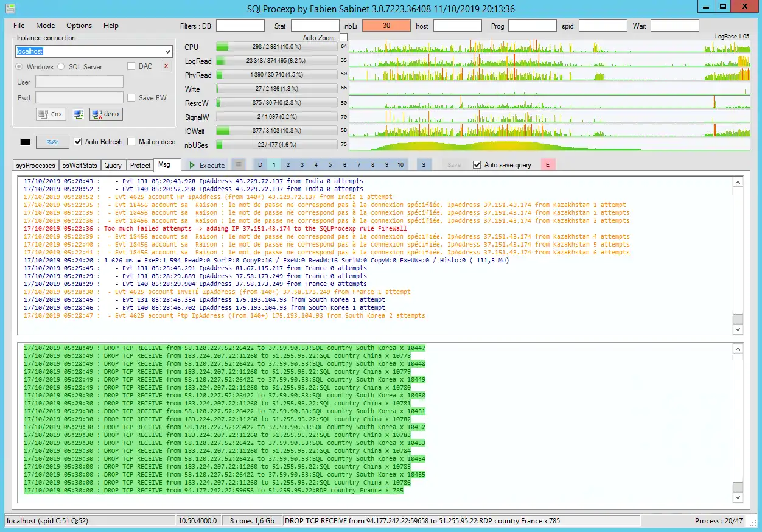Click the 'Too much failed attempts' red log line
The image size is (762, 532).
pos(215,229)
